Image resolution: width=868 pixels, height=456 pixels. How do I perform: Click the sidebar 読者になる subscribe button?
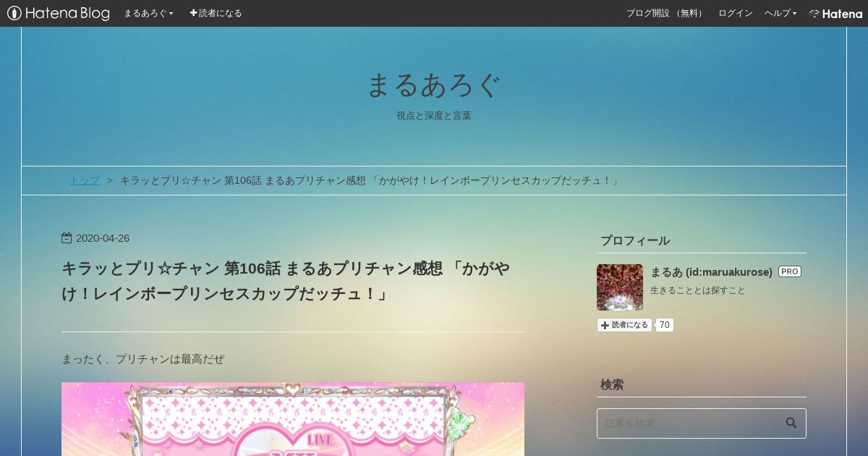(x=625, y=325)
